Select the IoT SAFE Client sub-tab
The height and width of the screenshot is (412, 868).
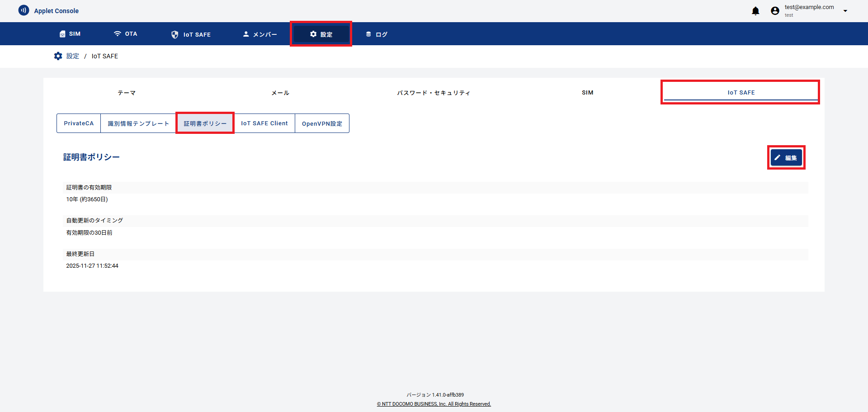[x=264, y=123]
